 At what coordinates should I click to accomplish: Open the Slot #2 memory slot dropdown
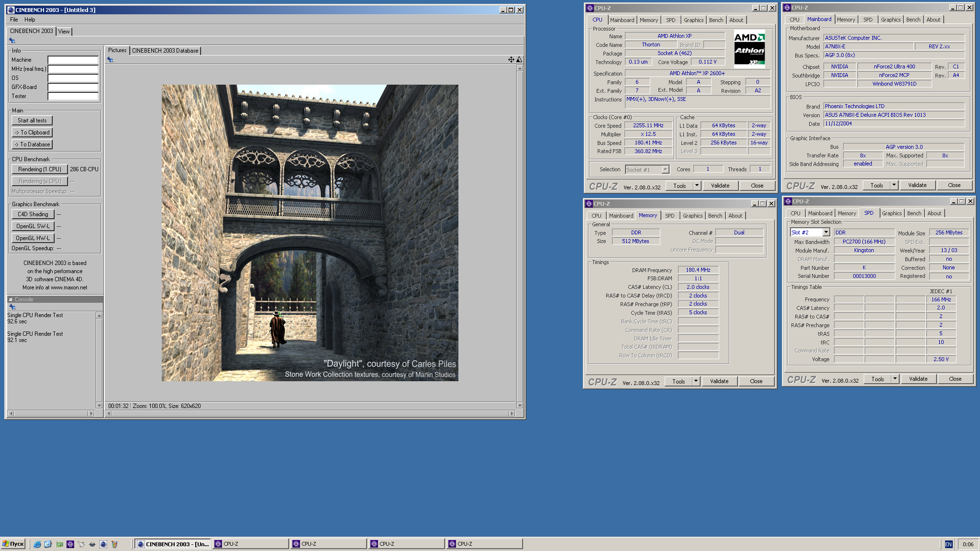click(826, 232)
